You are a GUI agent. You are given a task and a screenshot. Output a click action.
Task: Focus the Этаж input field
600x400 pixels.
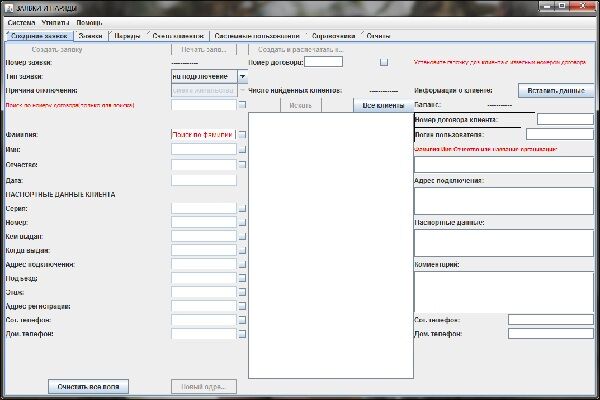tap(204, 292)
